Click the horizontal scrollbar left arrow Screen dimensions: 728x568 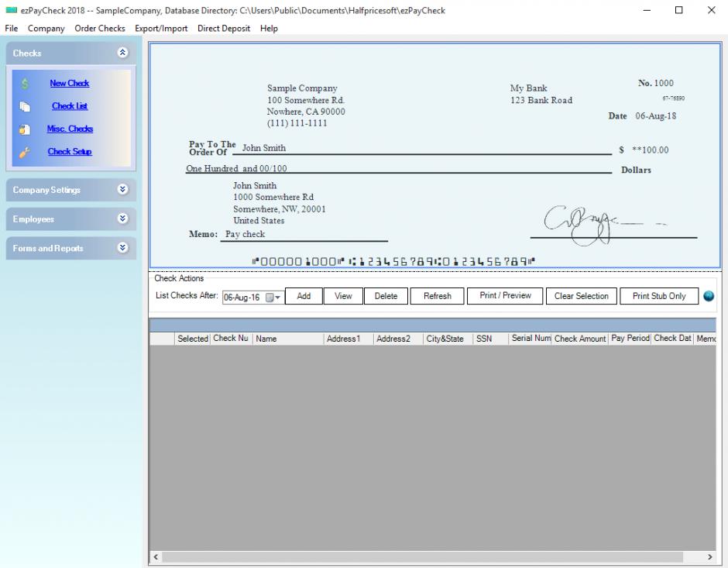156,557
